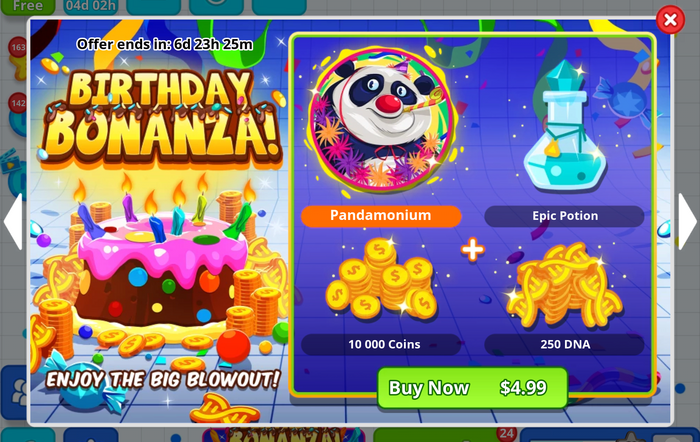The image size is (700, 442).
Task: Tap the Birthday Bonanza title banner
Action: pyautogui.click(x=162, y=116)
